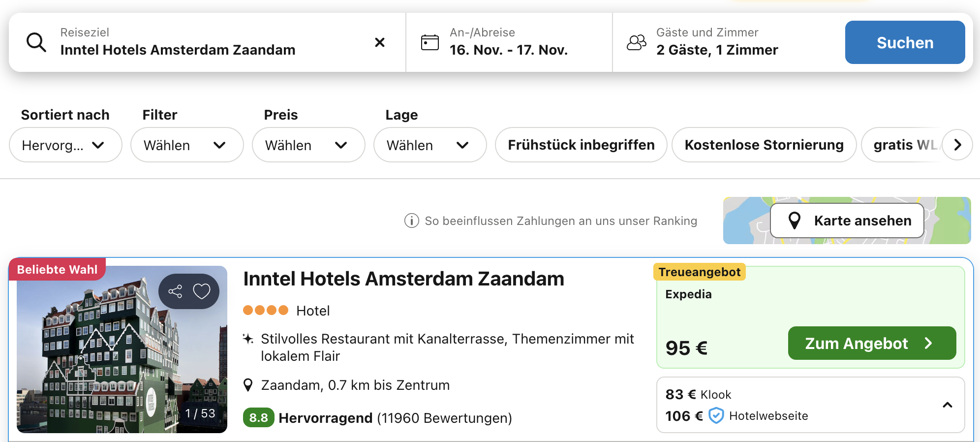980x442 pixels.
Task: Open the Expedia Zum Angebot deal
Action: 871,344
